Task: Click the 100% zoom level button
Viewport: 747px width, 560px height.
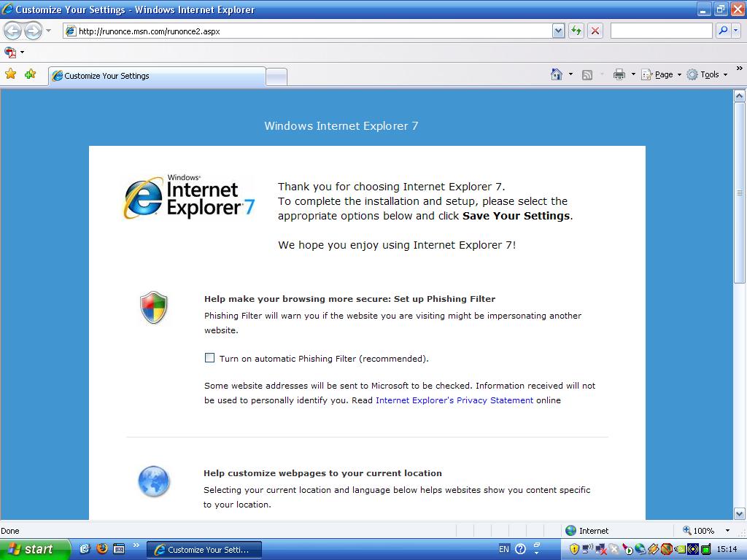Action: 699,531
